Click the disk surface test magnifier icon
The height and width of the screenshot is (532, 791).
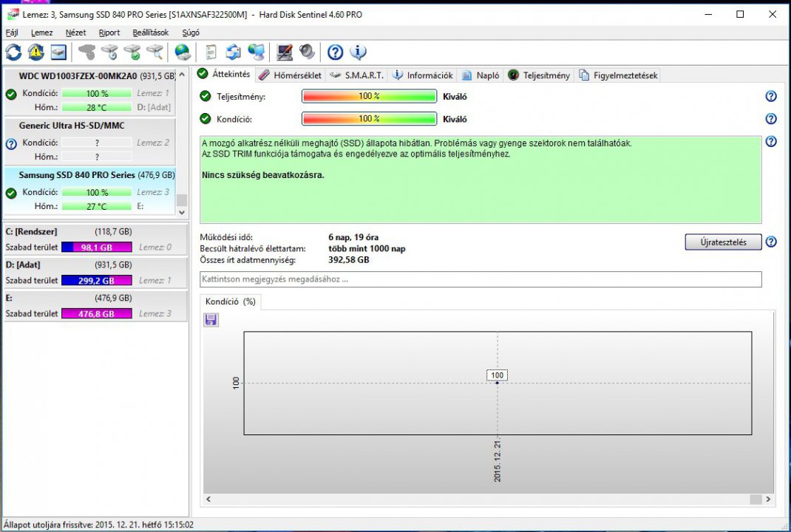point(155,52)
